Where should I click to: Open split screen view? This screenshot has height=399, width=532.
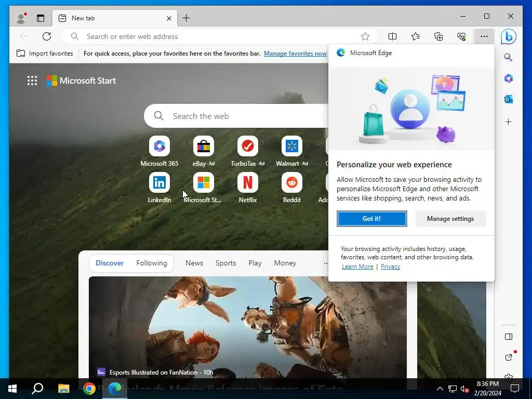click(393, 36)
